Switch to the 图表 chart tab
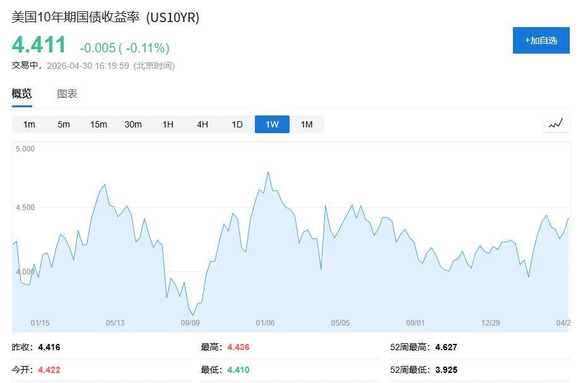 (x=67, y=94)
